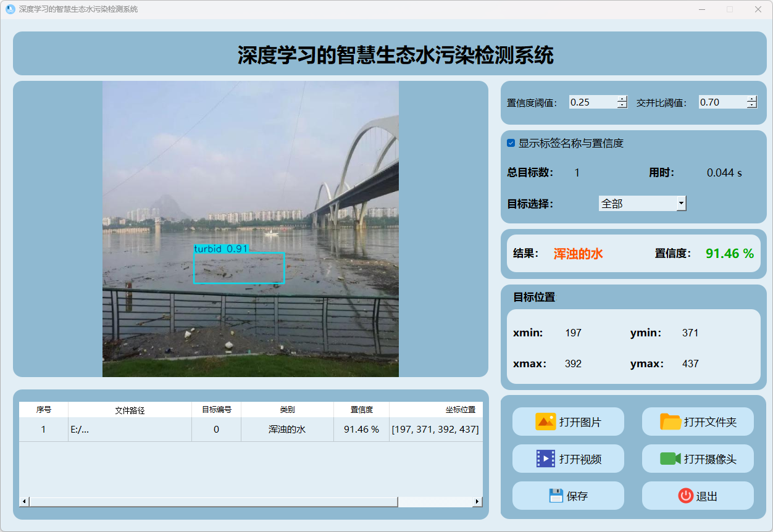The height and width of the screenshot is (532, 773).
Task: Click the picture icon on 打开图片 button
Action: (x=546, y=422)
